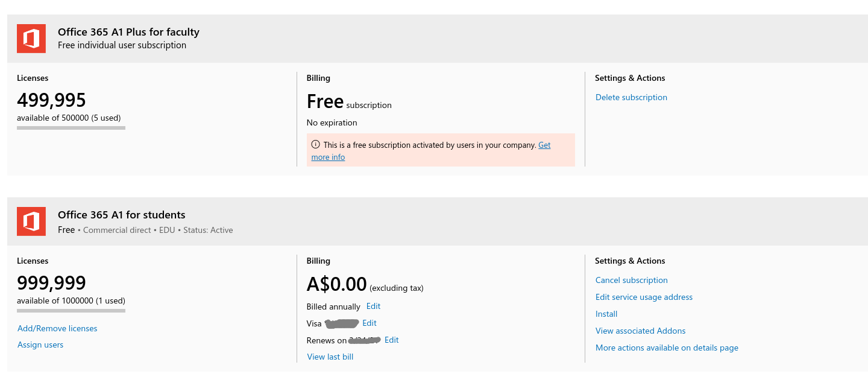Click More actions available on details page
This screenshot has height=391, width=868.
pyautogui.click(x=667, y=348)
